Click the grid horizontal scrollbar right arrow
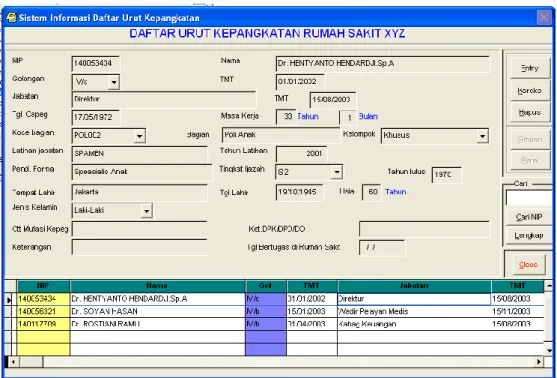 [x=539, y=362]
